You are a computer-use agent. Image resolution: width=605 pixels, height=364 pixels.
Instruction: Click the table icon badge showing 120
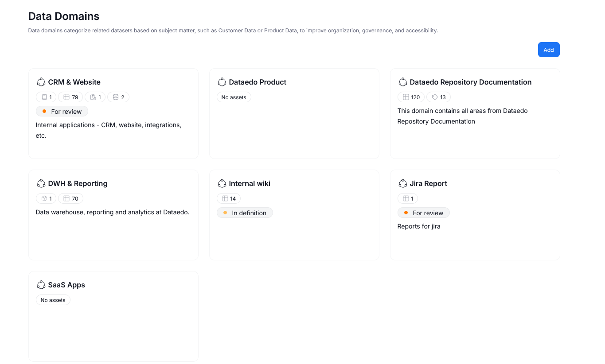(411, 97)
